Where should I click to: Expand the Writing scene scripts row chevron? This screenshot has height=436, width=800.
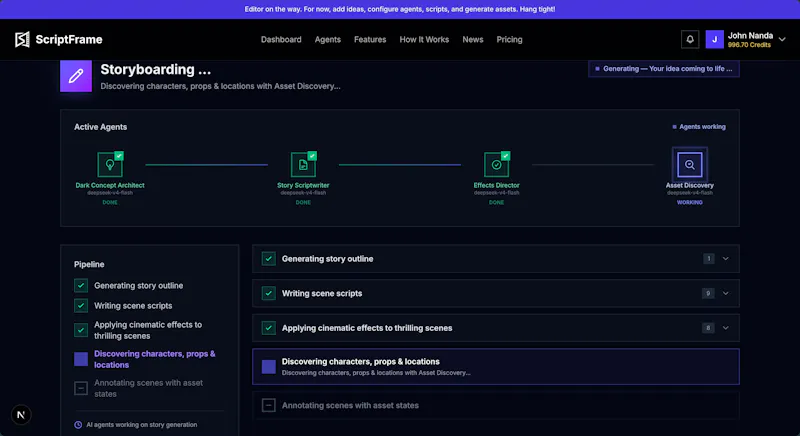tap(726, 293)
